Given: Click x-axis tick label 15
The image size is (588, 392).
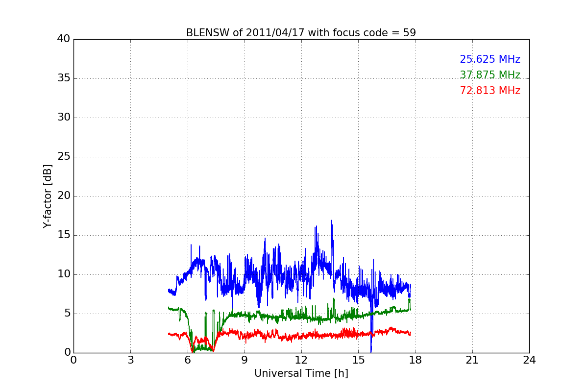Looking at the screenshot, I should point(358,360).
